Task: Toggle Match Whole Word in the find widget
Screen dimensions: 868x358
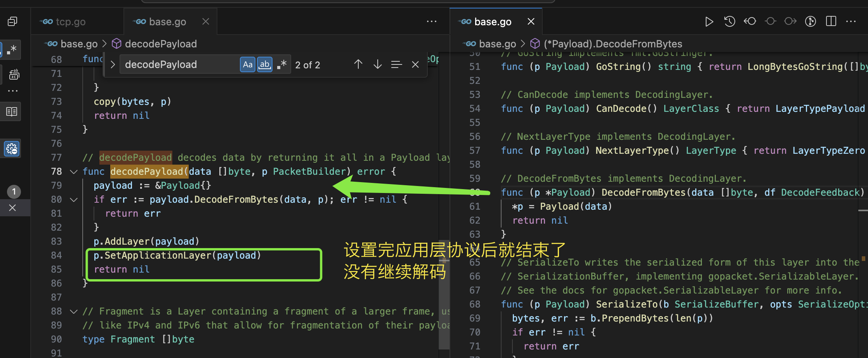Action: point(265,64)
